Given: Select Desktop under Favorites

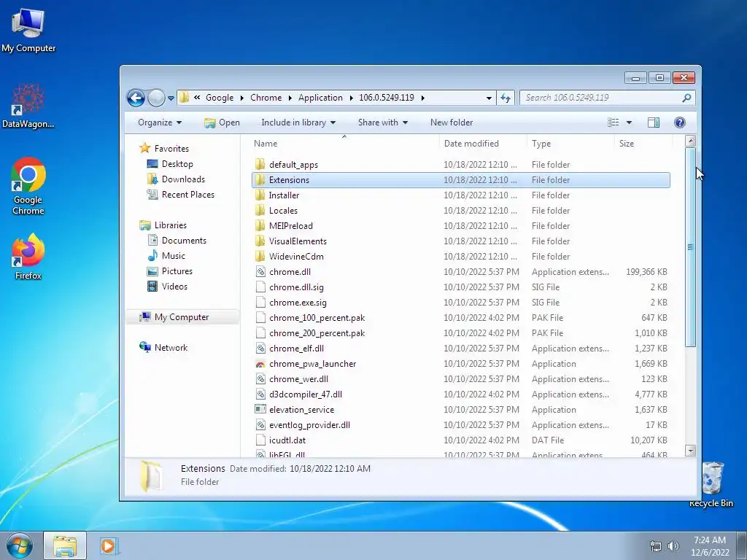Looking at the screenshot, I should tap(170, 164).
